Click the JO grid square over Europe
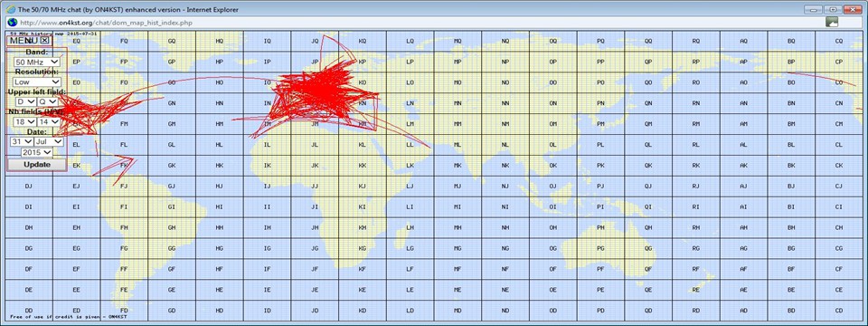The image size is (868, 326). pyautogui.click(x=315, y=82)
